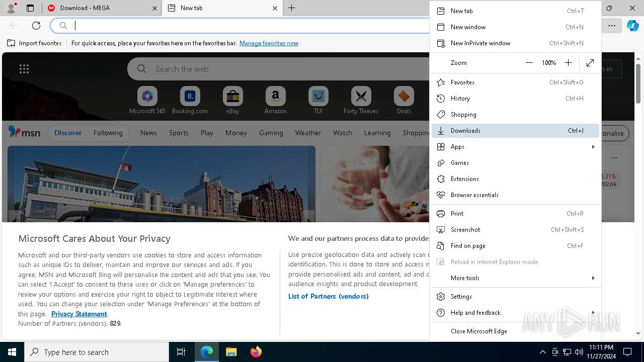644x362 pixels.
Task: Click the Import favorites button
Action: pos(34,43)
